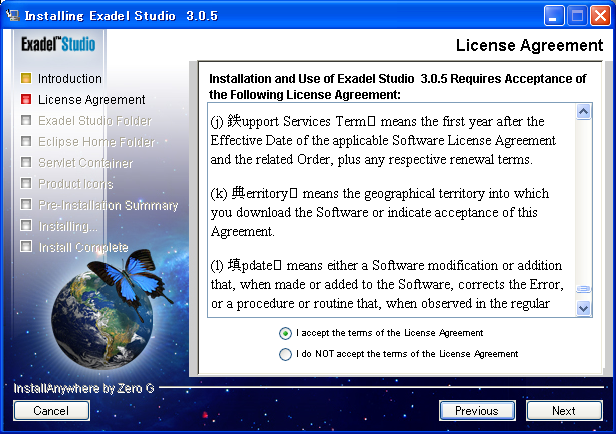616x434 pixels.
Task: Click the Product Icons step label
Action: (x=76, y=184)
